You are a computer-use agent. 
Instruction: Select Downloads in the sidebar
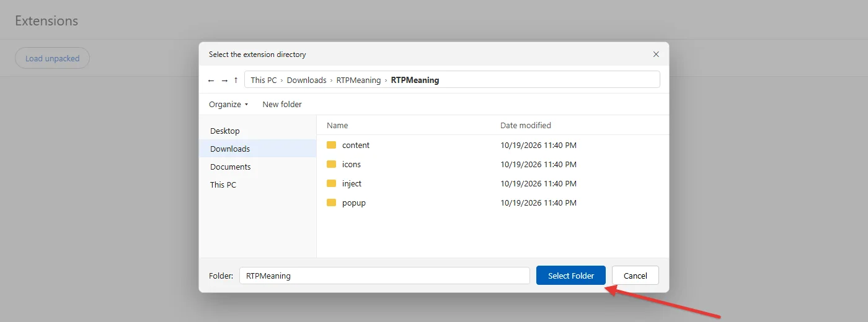pyautogui.click(x=258, y=149)
